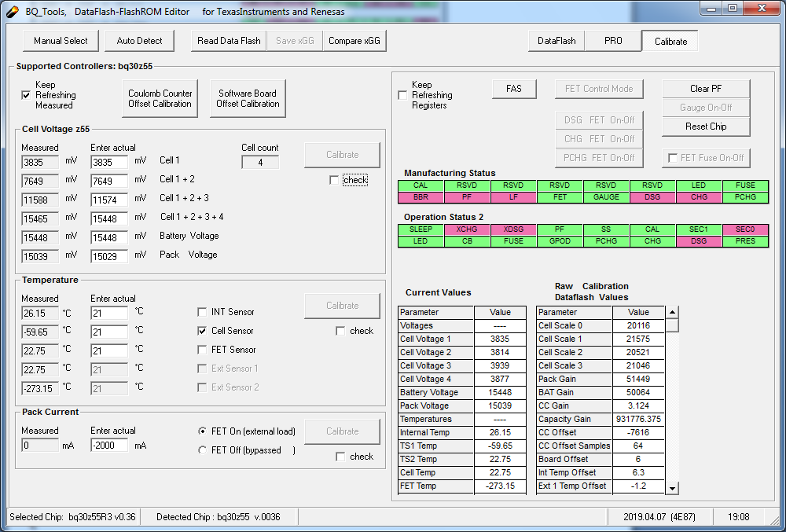Enable Keep Refreshing Registers checkbox
Image resolution: width=786 pixels, height=532 pixels.
[x=402, y=95]
